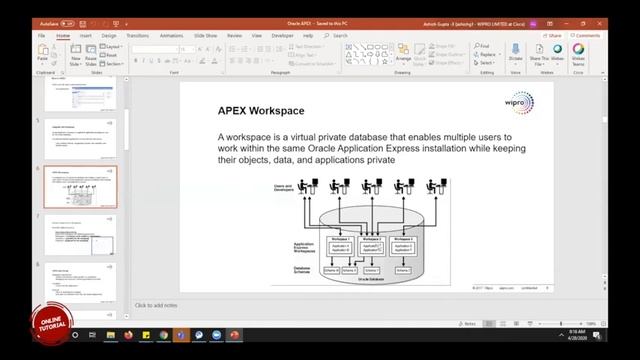Toggle the AutoSave switch

click(67, 24)
